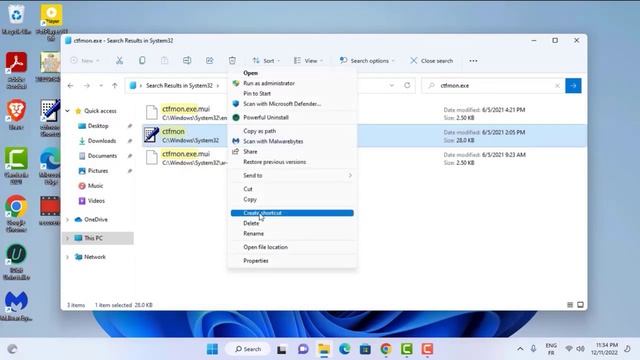Show hidden system tray icons
640x360 pixels.
[x=520, y=349]
